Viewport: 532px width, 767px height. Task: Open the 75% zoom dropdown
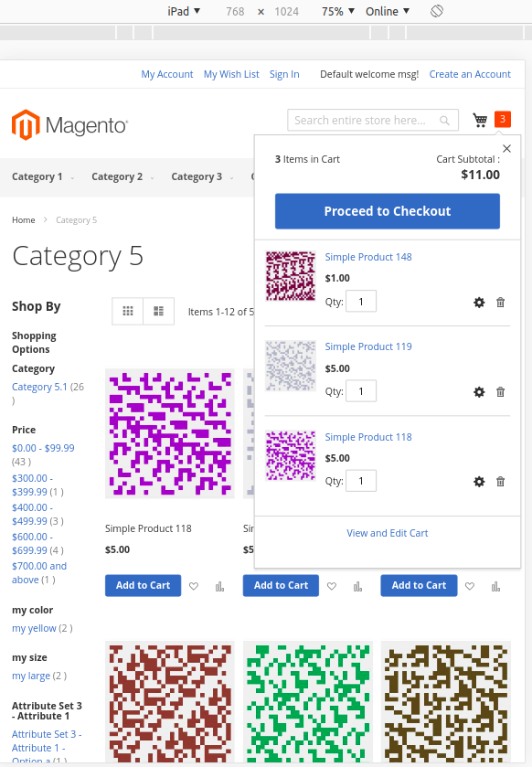click(338, 11)
